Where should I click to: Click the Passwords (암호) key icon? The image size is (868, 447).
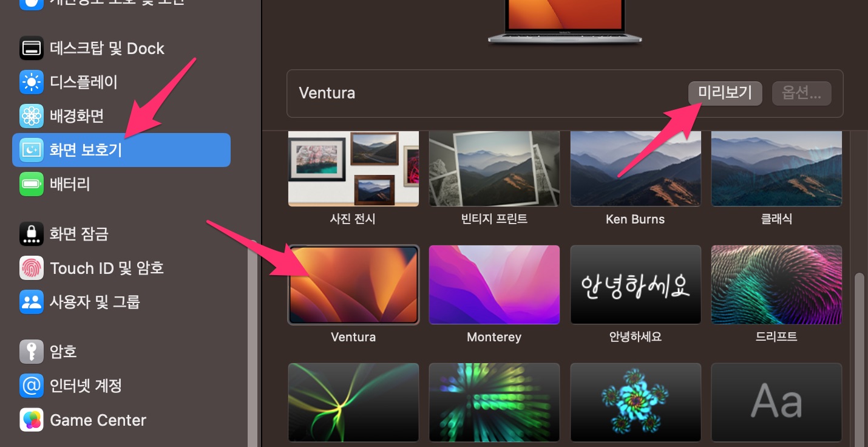tap(32, 352)
